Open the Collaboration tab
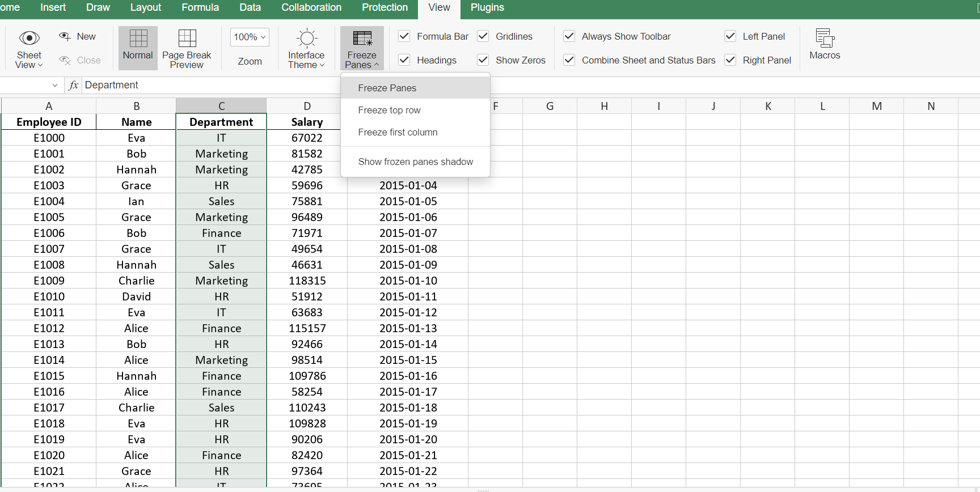This screenshot has height=492, width=980. [x=311, y=7]
